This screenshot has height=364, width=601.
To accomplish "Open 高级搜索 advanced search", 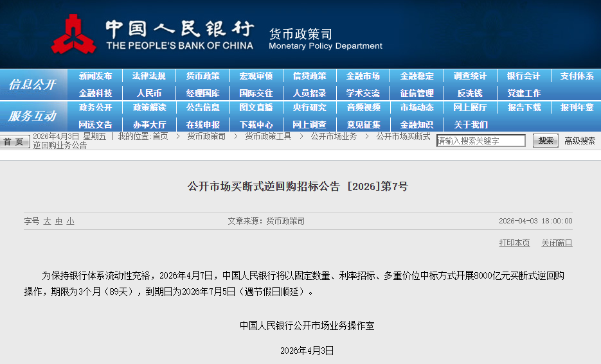I will 580,141.
